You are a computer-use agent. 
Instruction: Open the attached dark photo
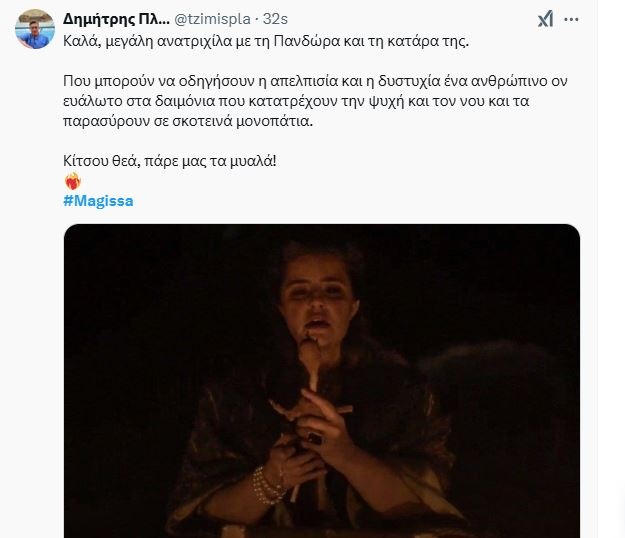click(x=322, y=381)
